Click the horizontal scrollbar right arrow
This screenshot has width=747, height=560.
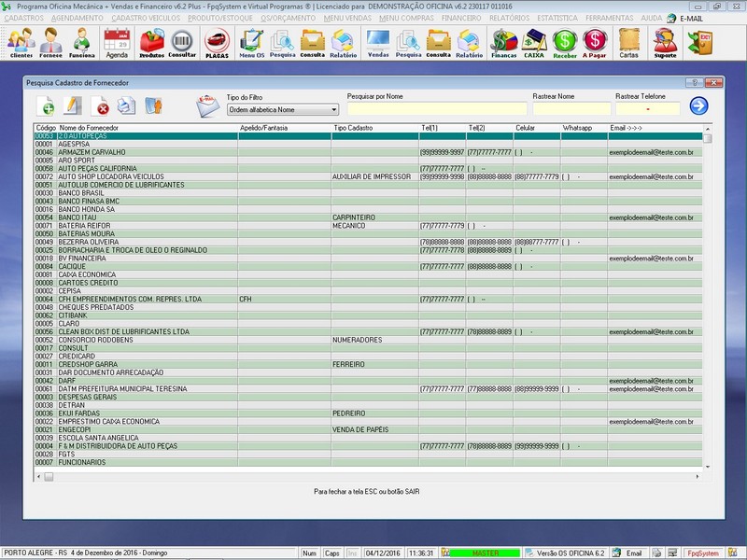tap(698, 476)
